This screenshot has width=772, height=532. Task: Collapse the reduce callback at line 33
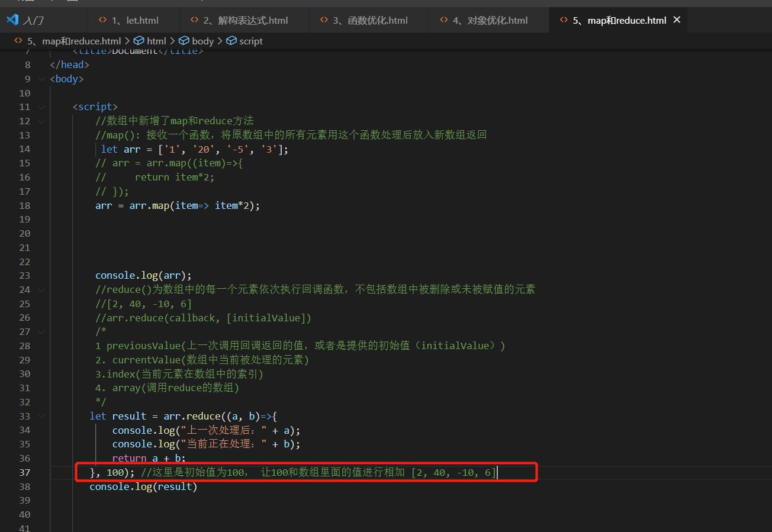pyautogui.click(x=41, y=416)
